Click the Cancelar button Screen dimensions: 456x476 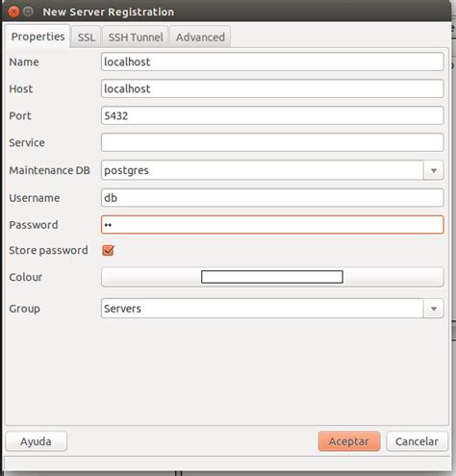[417, 441]
